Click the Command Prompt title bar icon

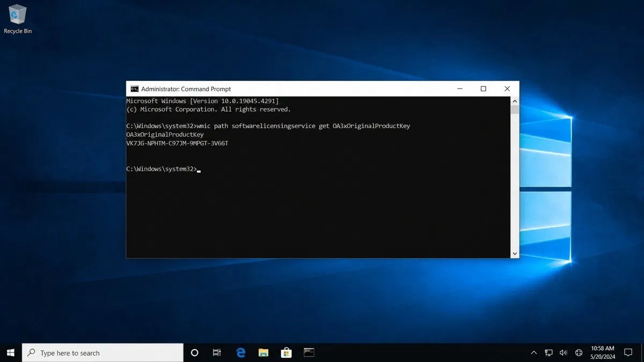pyautogui.click(x=135, y=89)
